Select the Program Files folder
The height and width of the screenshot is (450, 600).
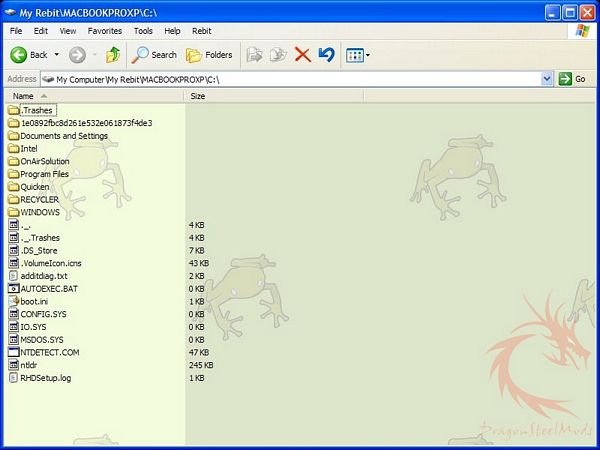[x=44, y=174]
